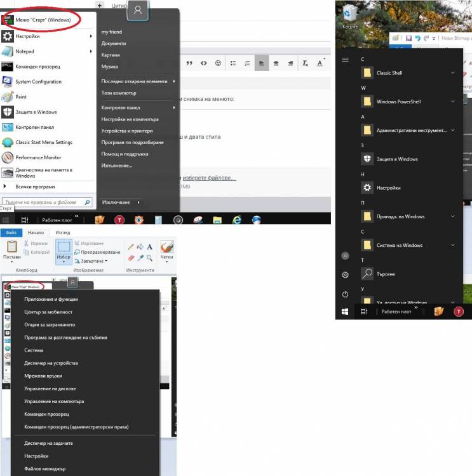Select the Text tool in Paint
This screenshot has width=472, height=476.
click(149, 247)
